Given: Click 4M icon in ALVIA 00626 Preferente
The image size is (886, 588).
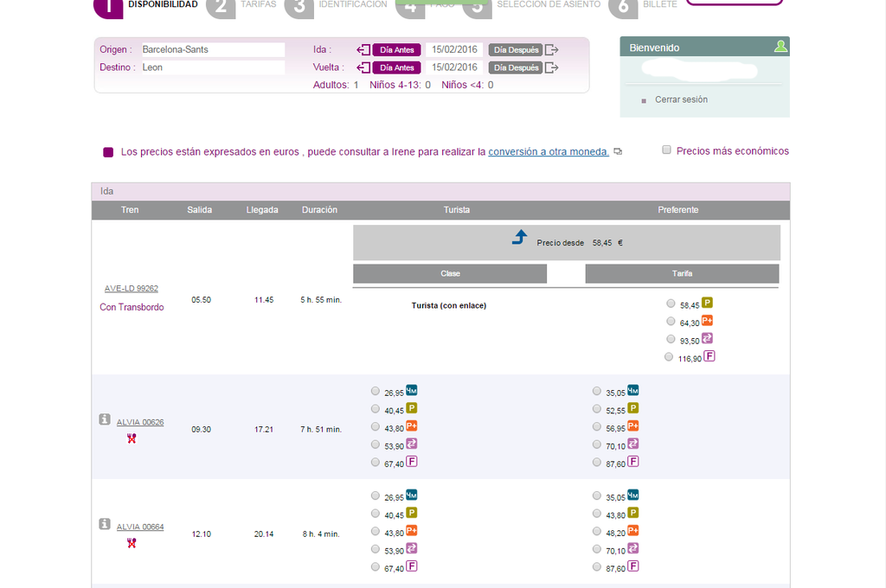Looking at the screenshot, I should point(632,390).
